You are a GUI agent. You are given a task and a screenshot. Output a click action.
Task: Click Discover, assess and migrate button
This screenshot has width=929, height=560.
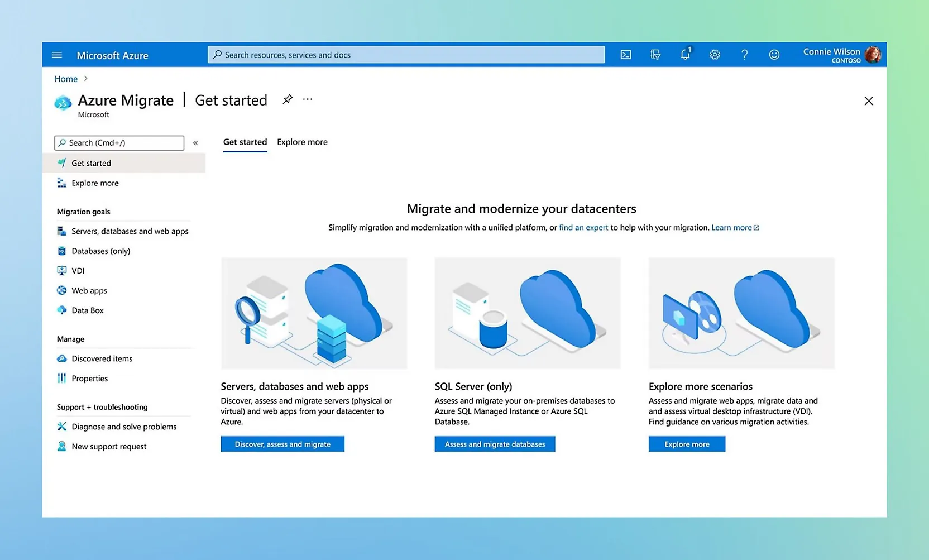click(x=282, y=444)
